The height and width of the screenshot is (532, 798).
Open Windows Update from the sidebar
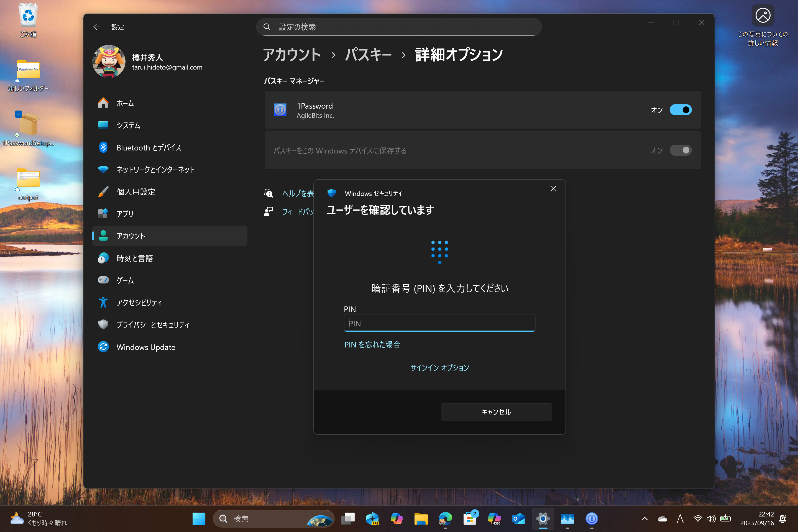pos(146,347)
